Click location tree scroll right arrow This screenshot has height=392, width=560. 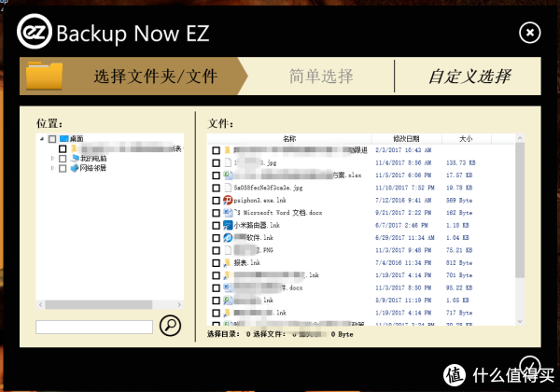179,304
